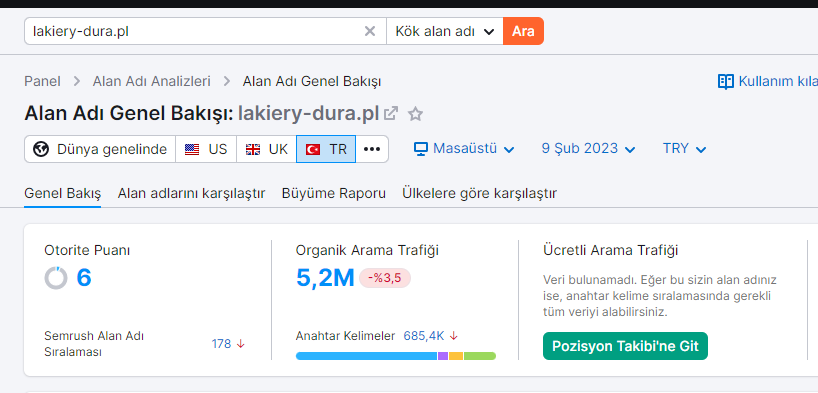Expand the Masaüstü device dropdown

464,149
